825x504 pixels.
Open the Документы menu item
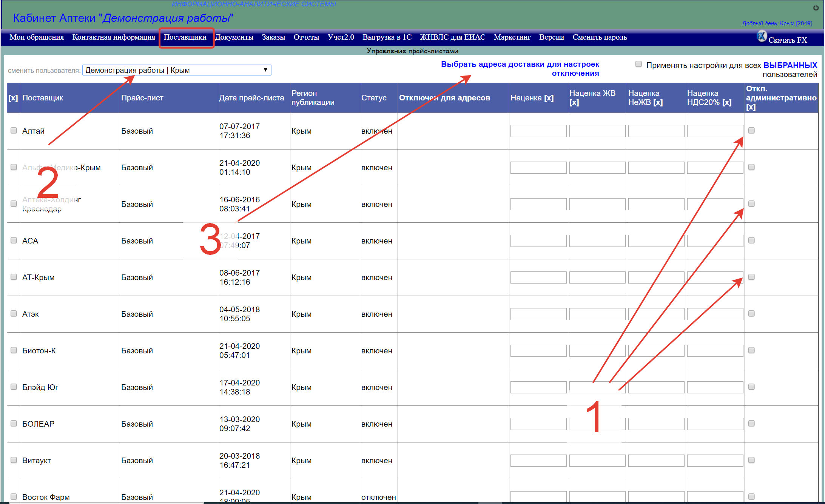click(x=234, y=37)
